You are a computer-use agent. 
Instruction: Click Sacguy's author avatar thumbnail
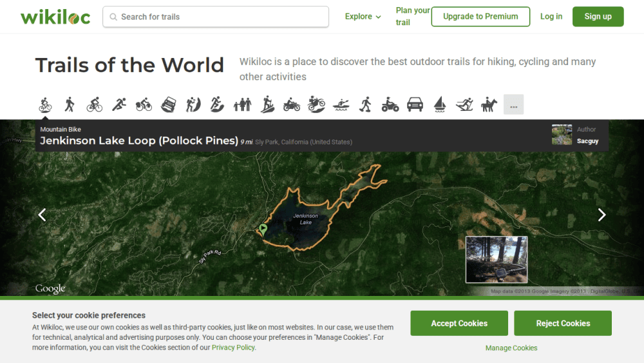pyautogui.click(x=562, y=134)
